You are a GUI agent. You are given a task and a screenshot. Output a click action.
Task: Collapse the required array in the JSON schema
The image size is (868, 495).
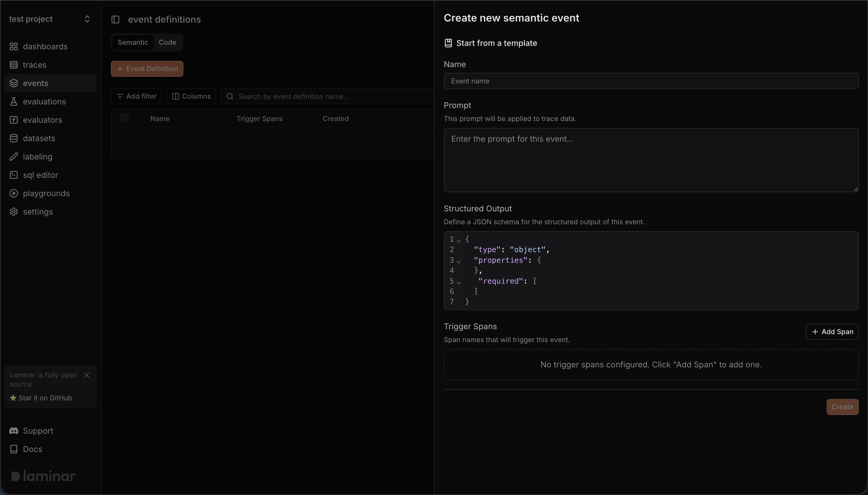(x=459, y=282)
